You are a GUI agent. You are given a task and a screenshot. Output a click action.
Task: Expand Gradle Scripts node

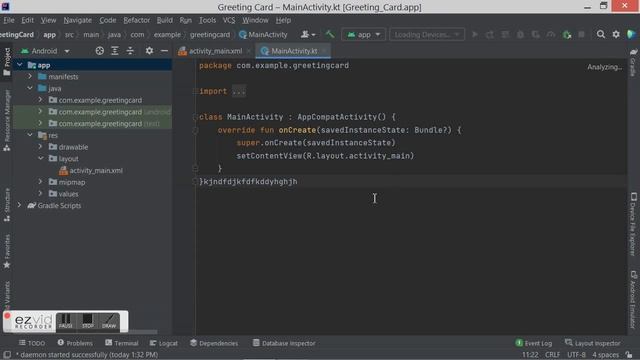point(19,205)
